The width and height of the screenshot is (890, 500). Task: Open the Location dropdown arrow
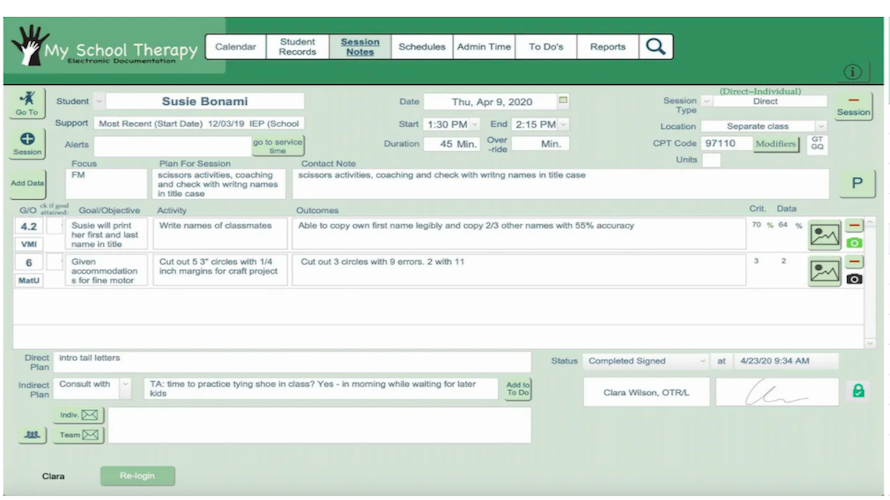821,126
